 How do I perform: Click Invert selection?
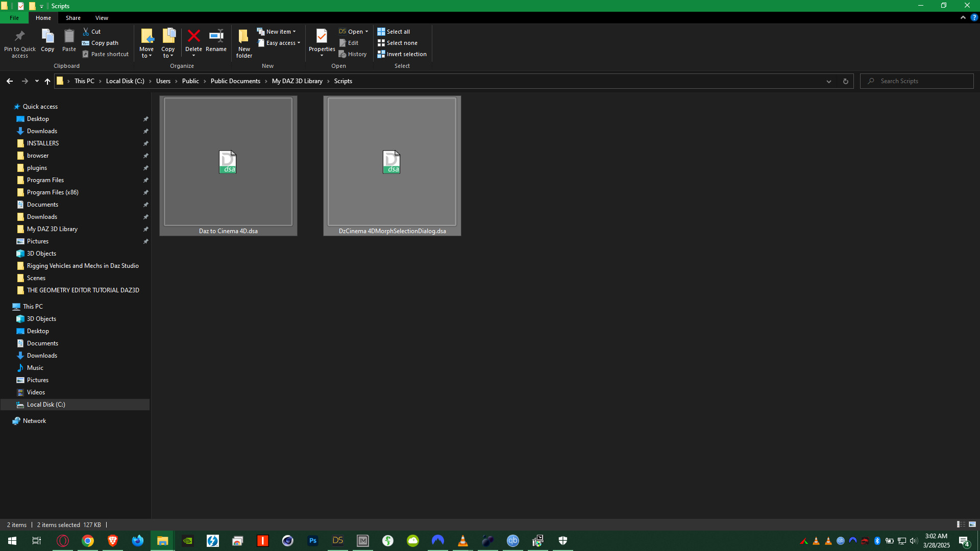coord(402,54)
